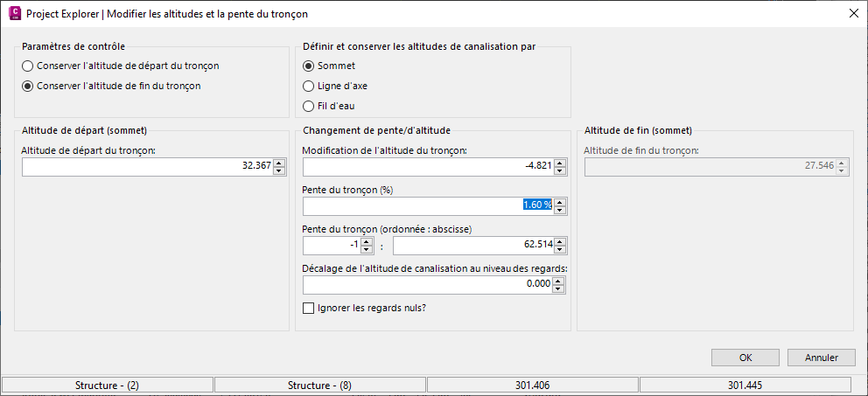Choose the Sommet radio option

[x=308, y=66]
